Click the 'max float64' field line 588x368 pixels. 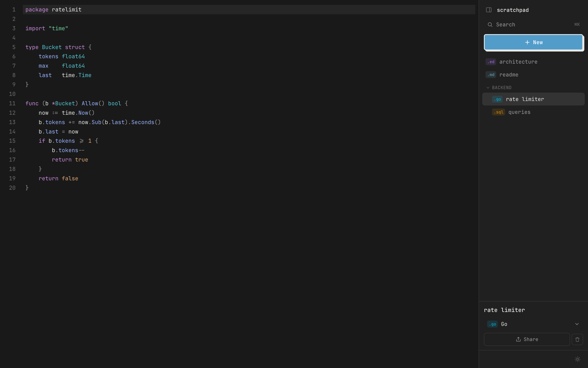pos(62,66)
